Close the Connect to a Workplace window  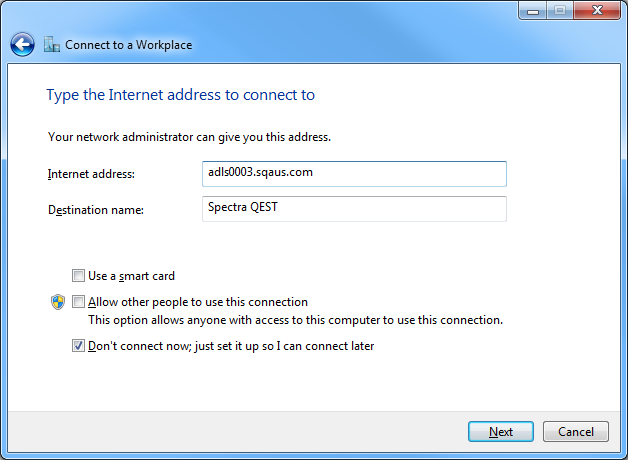click(597, 10)
